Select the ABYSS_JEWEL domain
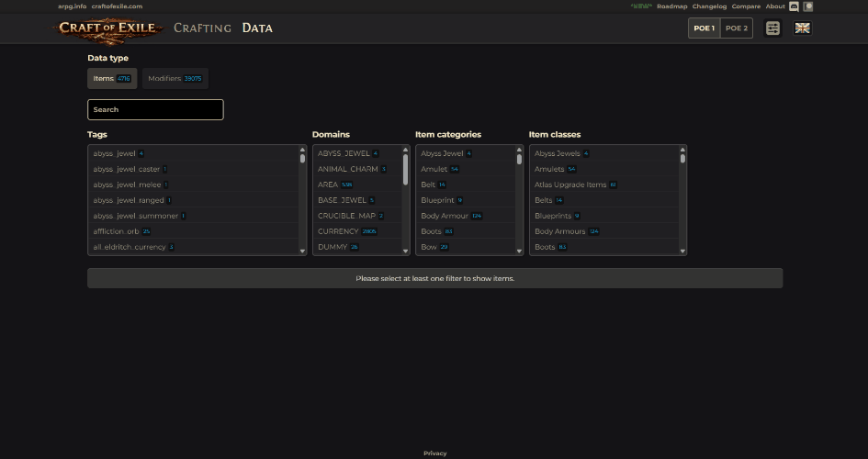Viewport: 868px width, 459px height. pos(357,153)
